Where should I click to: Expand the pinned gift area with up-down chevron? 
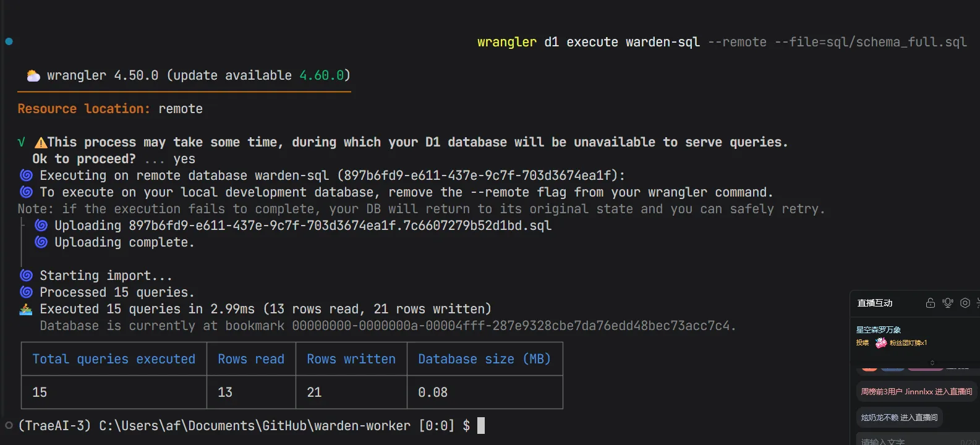coord(932,363)
